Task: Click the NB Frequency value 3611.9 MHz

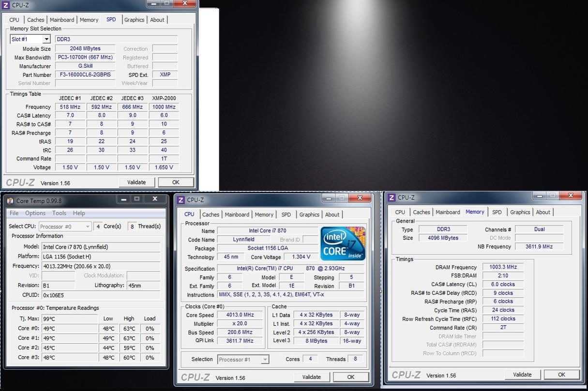Action: [x=539, y=247]
